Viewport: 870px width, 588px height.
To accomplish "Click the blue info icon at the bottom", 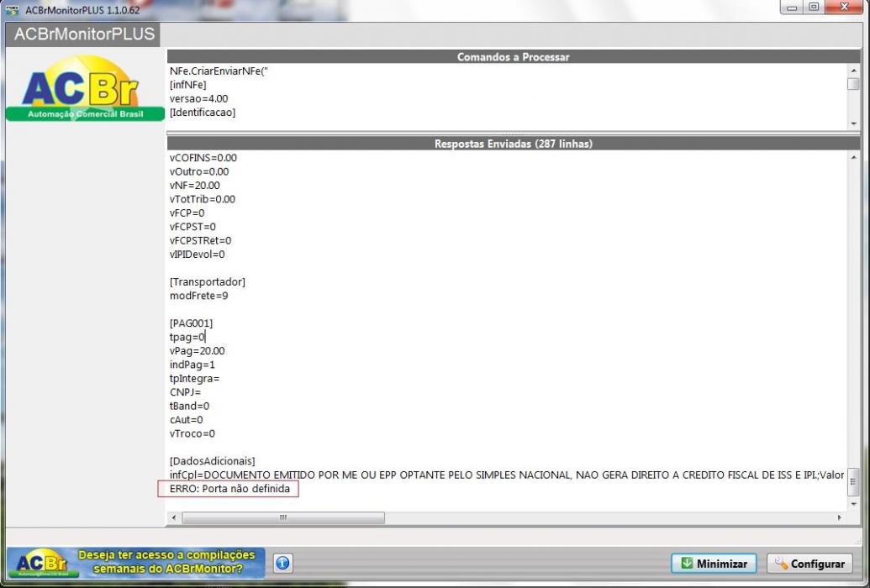I will (x=282, y=563).
